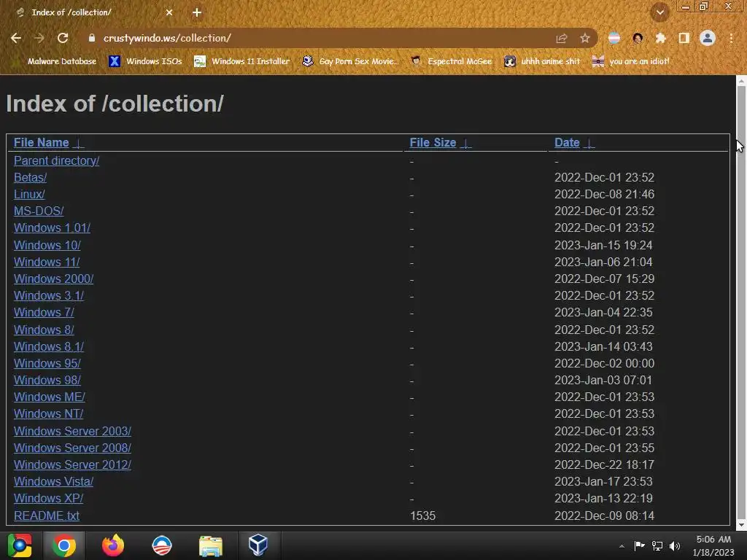Open the Espectral McGee bookmark

(x=451, y=61)
